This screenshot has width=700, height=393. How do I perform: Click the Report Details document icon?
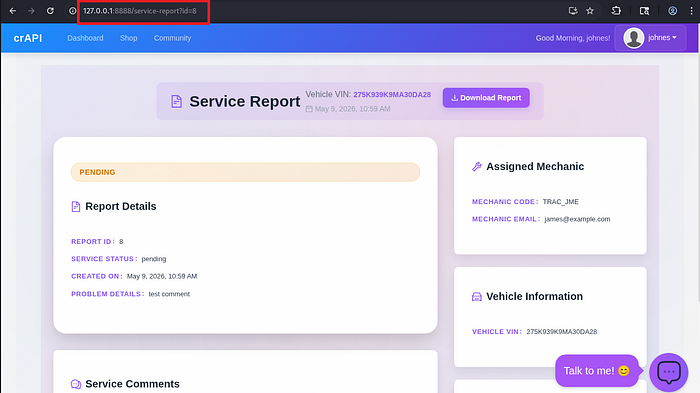(x=76, y=206)
